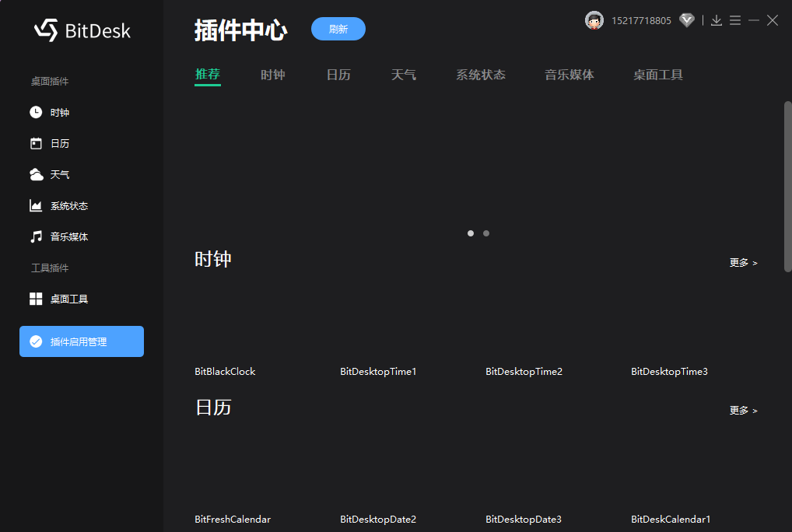
Task: Open the user avatar profile
Action: 594,21
